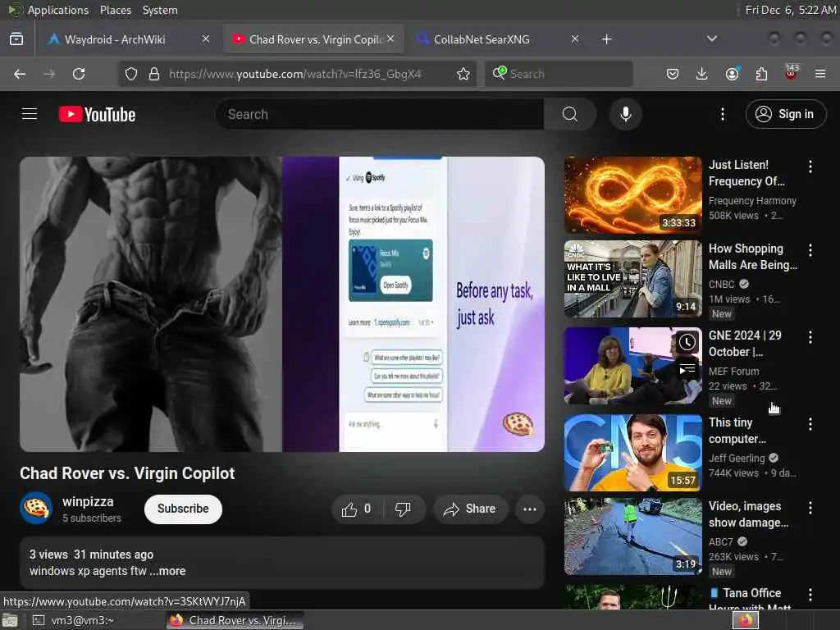The image size is (840, 630).
Task: Open the YouTube guide hamburger menu
Action: tap(30, 114)
